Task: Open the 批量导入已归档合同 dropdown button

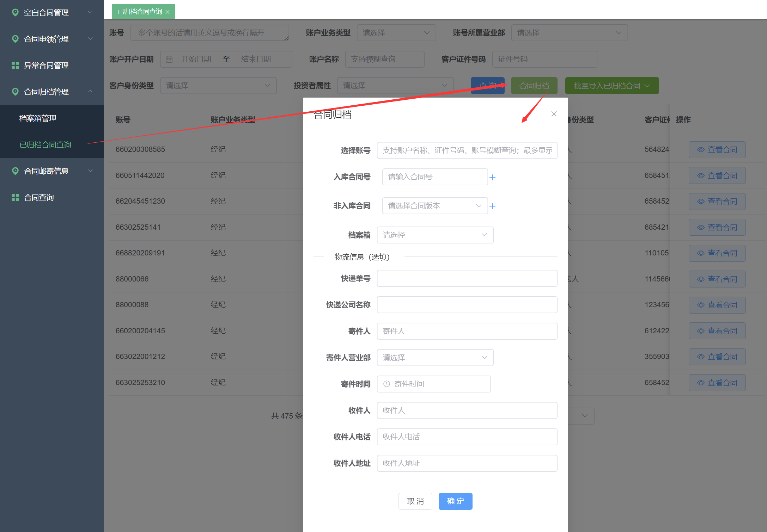Action: point(612,86)
